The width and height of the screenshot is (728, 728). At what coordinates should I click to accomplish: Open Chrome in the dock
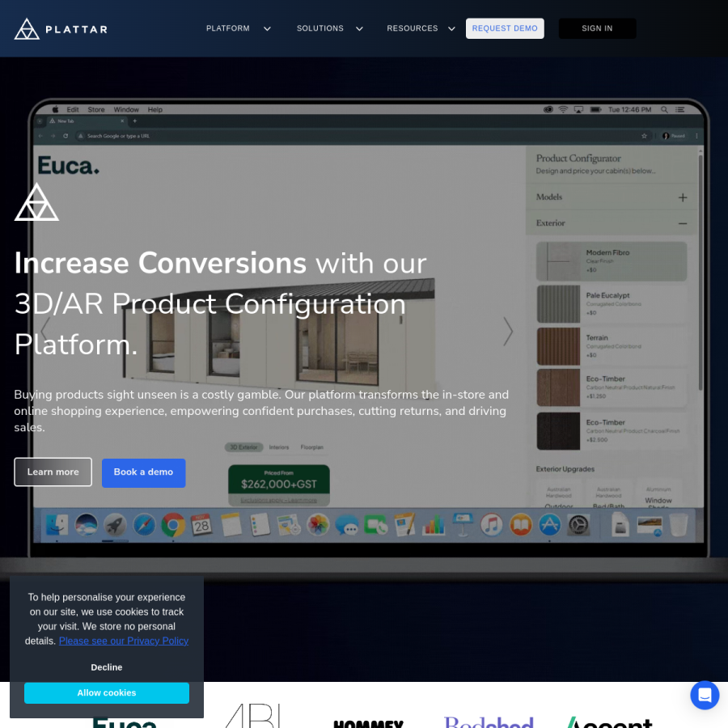click(x=173, y=525)
